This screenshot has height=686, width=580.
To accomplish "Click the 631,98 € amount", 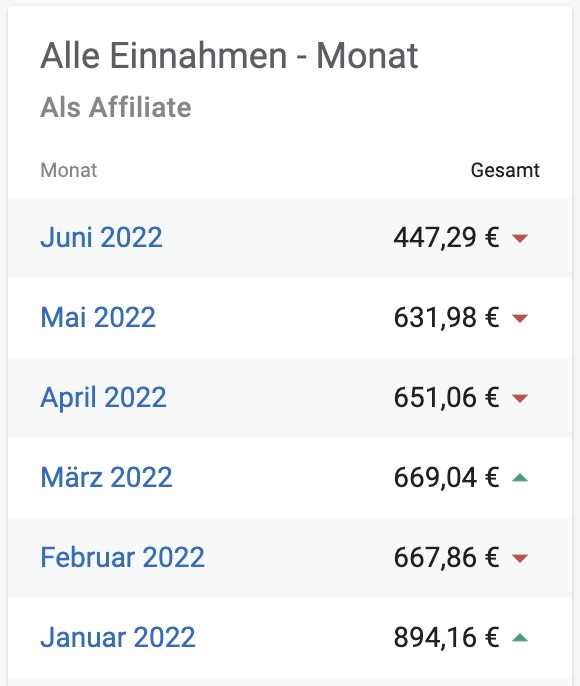I will [447, 318].
